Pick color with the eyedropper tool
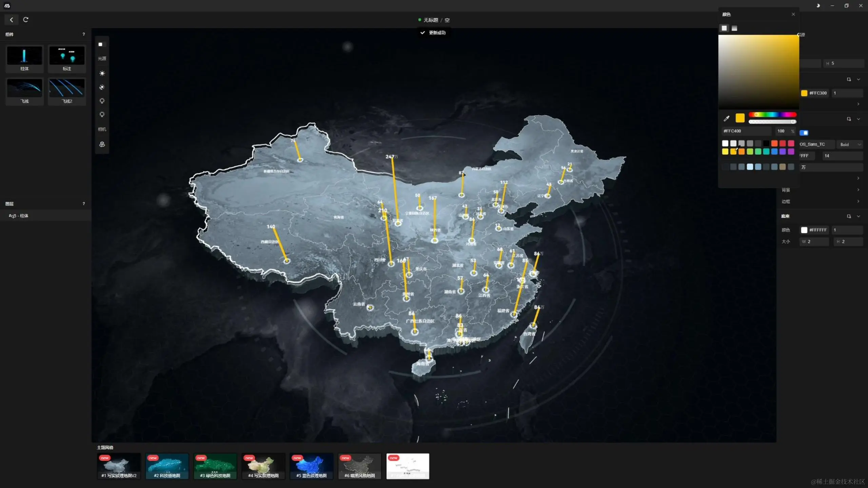 point(726,118)
